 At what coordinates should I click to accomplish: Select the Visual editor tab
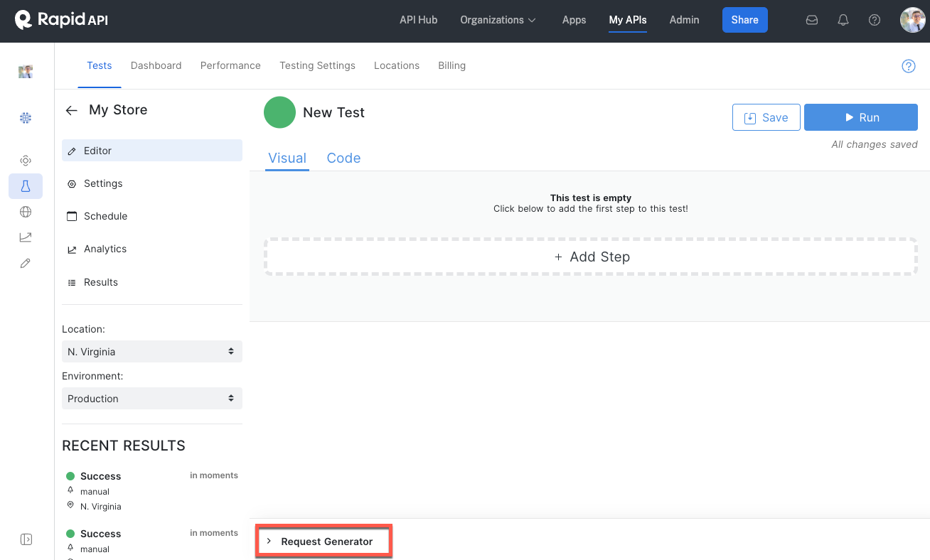[x=287, y=158]
